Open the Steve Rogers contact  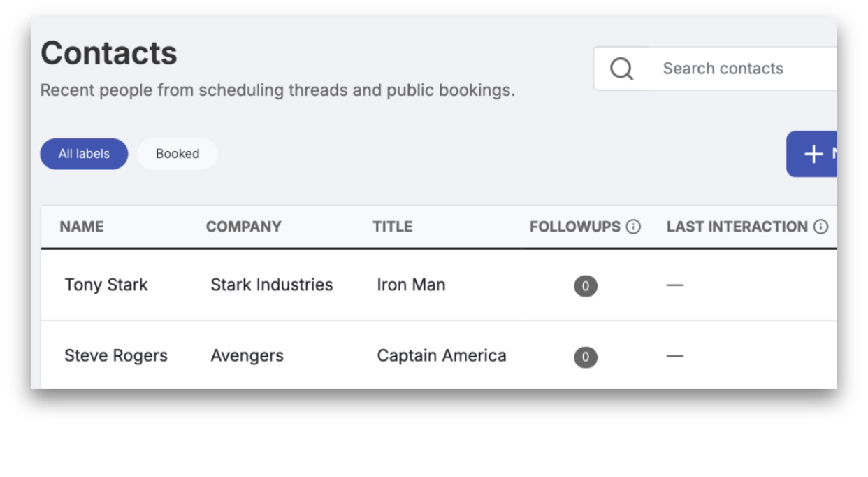(116, 356)
